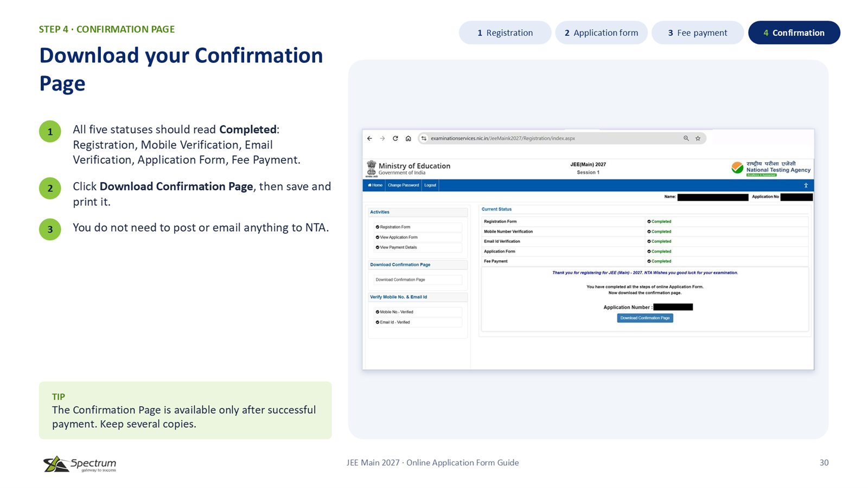Click Logout in the blue menu bar
The width and height of the screenshot is (868, 488).
(x=430, y=185)
